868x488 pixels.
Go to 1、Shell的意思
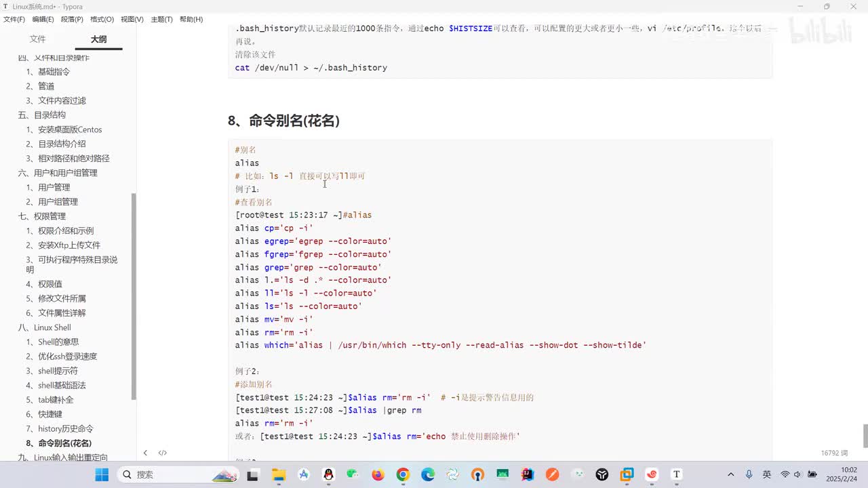53,342
